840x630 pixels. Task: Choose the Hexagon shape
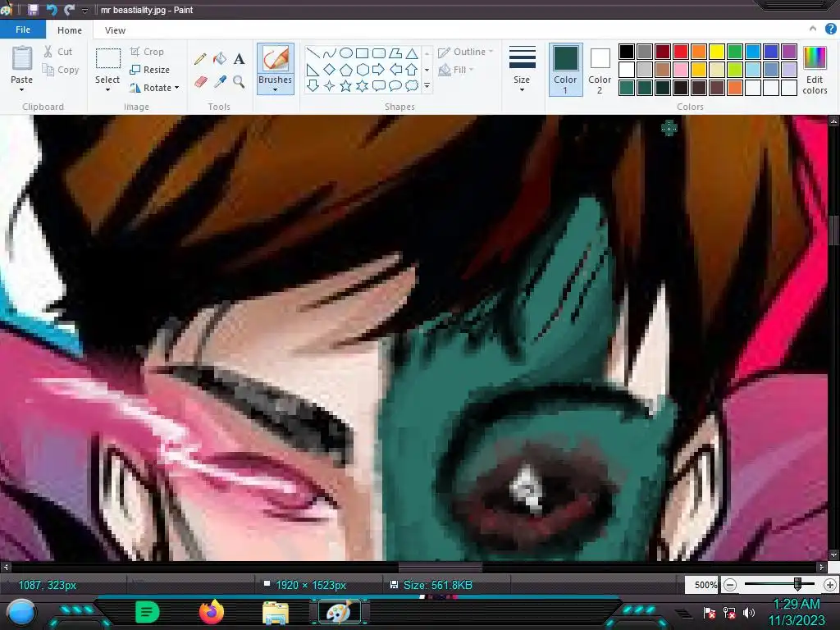pos(362,70)
